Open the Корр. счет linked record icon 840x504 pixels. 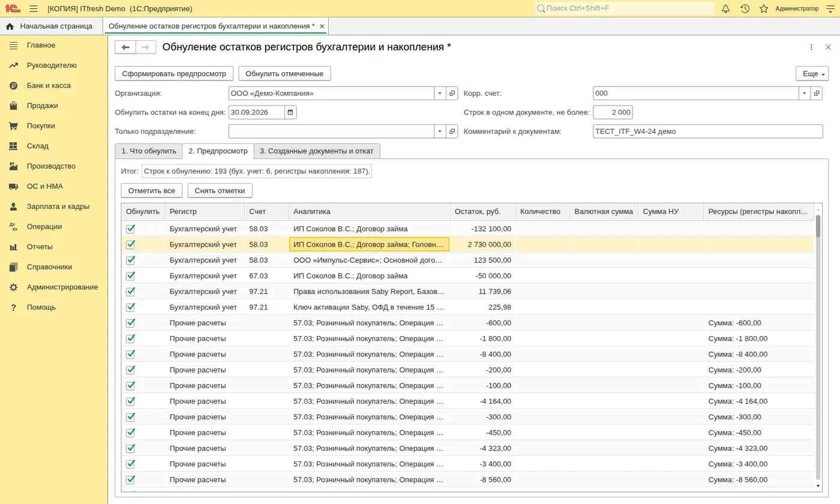click(x=817, y=94)
